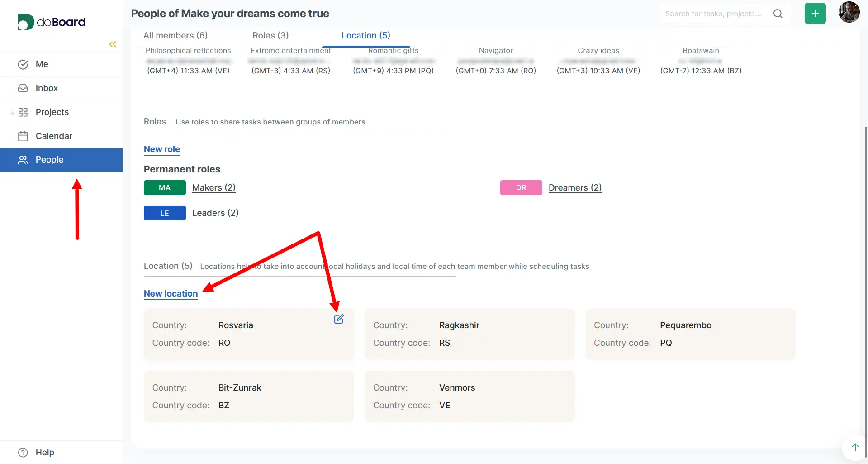This screenshot has height=464, width=868.
Task: Open the Calendar icon in sidebar
Action: pos(23,136)
